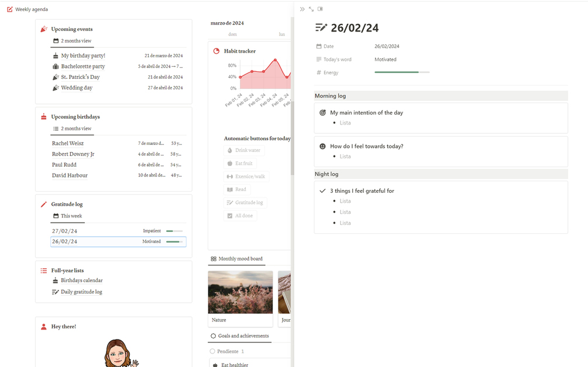588x367 pixels.
Task: Open the 2 months view tab in Upcoming events
Action: click(x=73, y=41)
